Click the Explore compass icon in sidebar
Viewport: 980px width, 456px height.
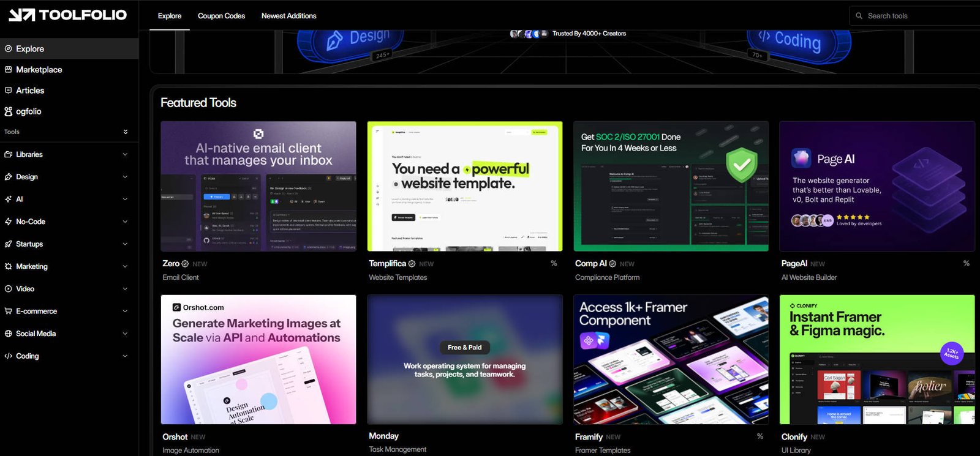click(8, 48)
